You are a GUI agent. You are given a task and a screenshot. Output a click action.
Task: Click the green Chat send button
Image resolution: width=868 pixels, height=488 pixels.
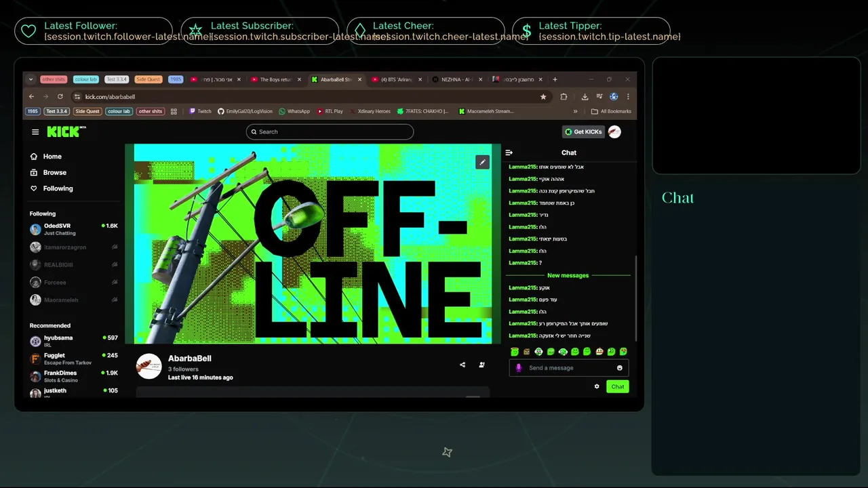point(617,386)
